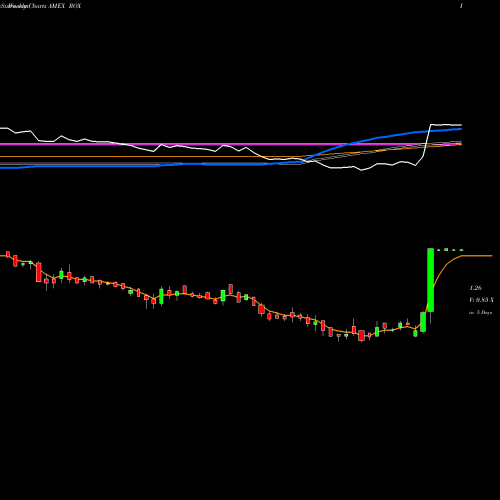This screenshot has height=500, width=500.
Task: Click the price label 1.26
Action: 476,288
